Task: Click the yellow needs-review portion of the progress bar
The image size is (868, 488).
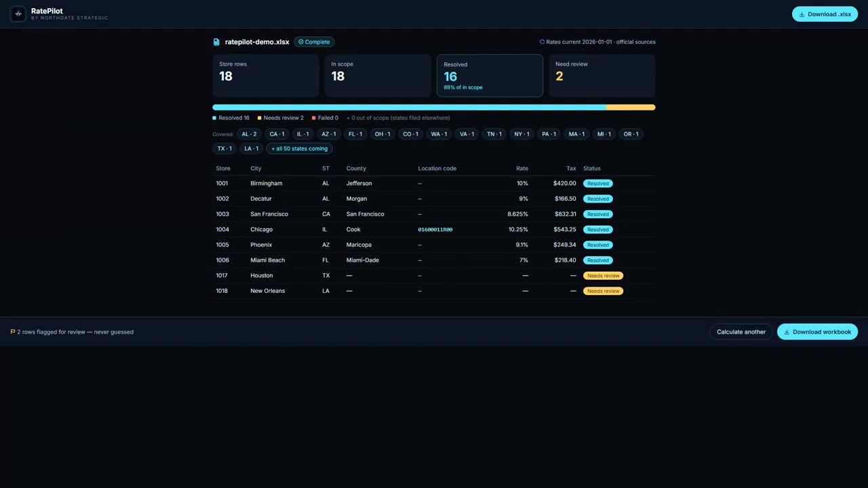Action: click(x=631, y=107)
